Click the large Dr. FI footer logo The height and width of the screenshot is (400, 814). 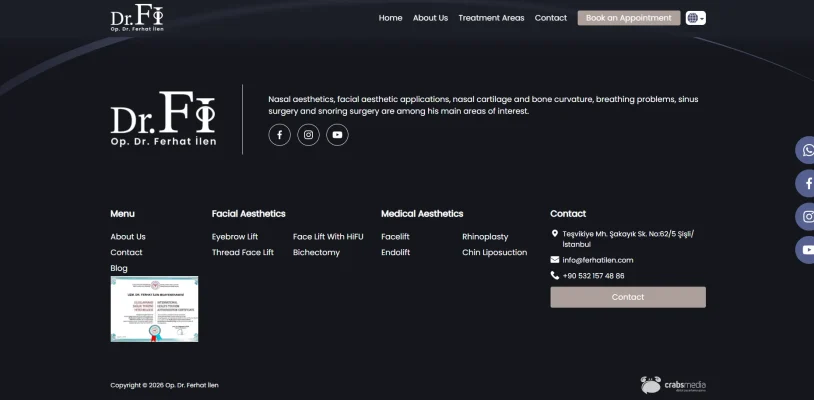pyautogui.click(x=163, y=119)
